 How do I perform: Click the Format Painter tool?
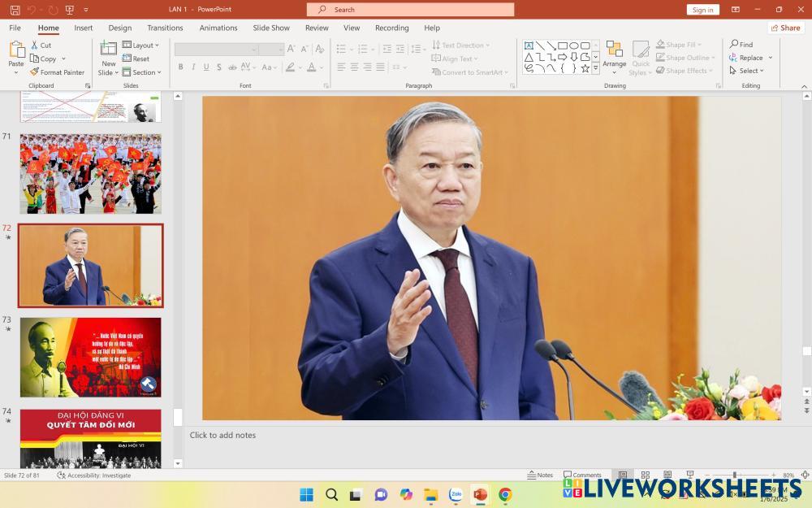[x=57, y=72]
